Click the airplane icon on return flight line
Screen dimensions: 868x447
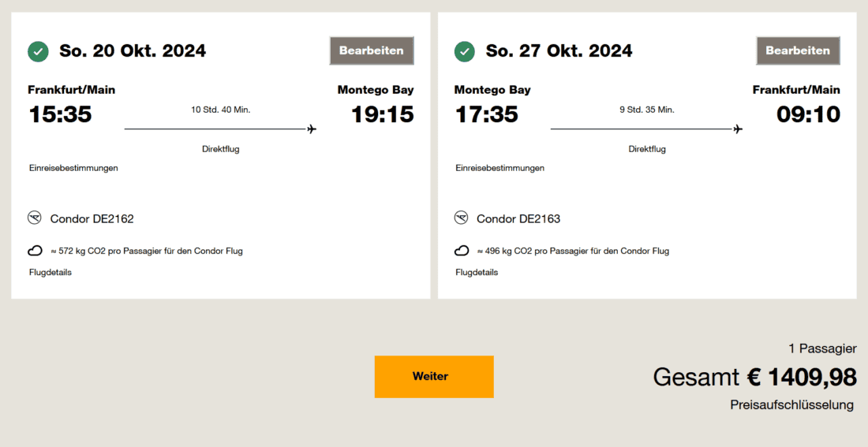pyautogui.click(x=738, y=129)
